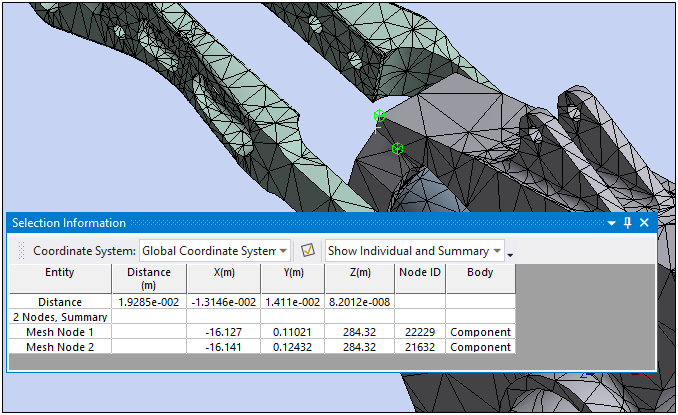
Task: Click the Y(m) column header
Action: (293, 278)
